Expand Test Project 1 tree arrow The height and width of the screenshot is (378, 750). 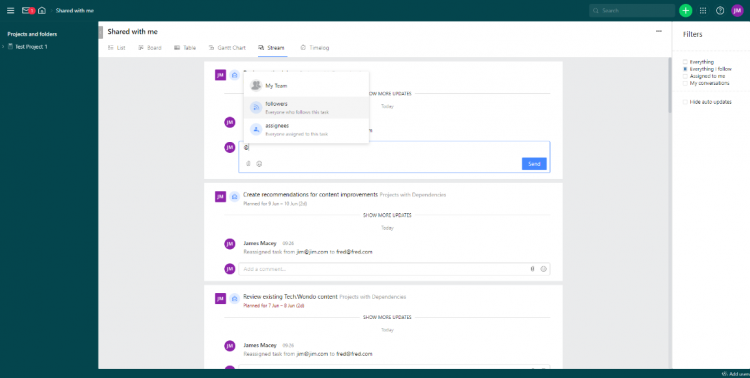[x=3, y=47]
